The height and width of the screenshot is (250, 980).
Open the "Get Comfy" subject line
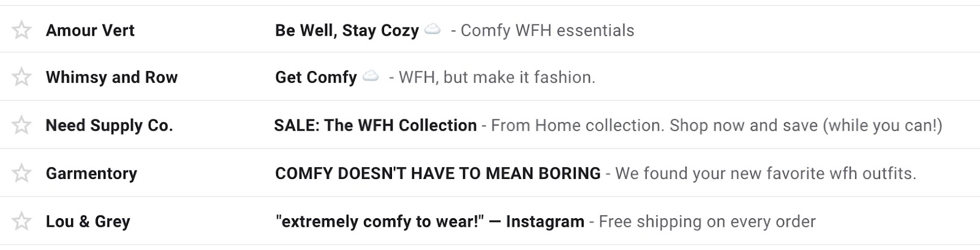click(x=315, y=78)
